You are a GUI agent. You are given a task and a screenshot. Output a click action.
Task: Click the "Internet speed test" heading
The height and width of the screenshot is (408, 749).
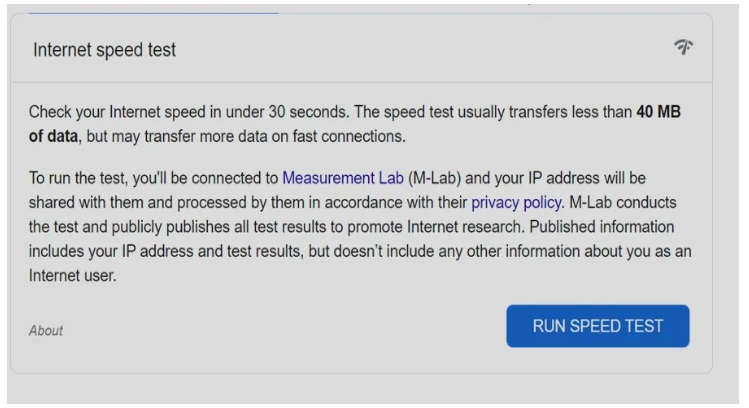[x=105, y=49]
